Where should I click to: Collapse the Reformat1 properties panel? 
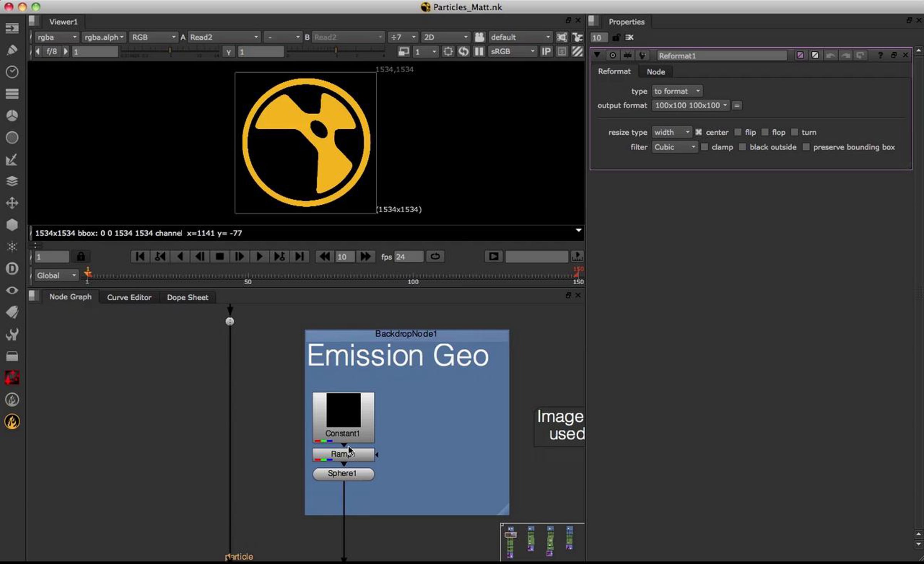[x=597, y=55]
